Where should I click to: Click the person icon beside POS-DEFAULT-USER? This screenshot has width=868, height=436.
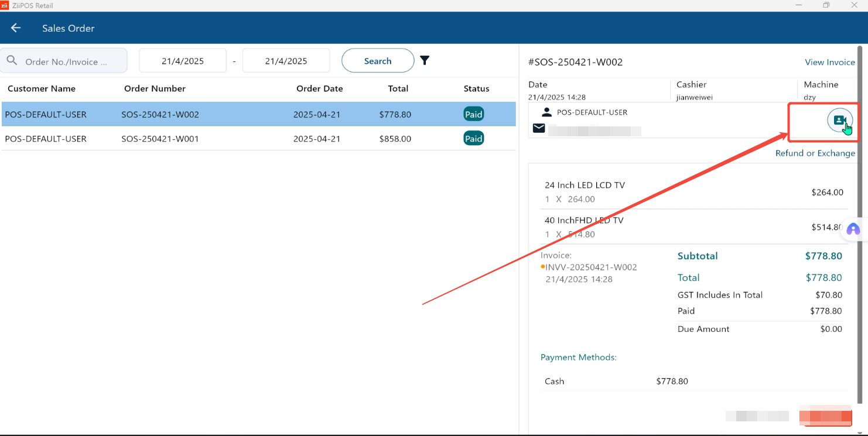pyautogui.click(x=546, y=112)
